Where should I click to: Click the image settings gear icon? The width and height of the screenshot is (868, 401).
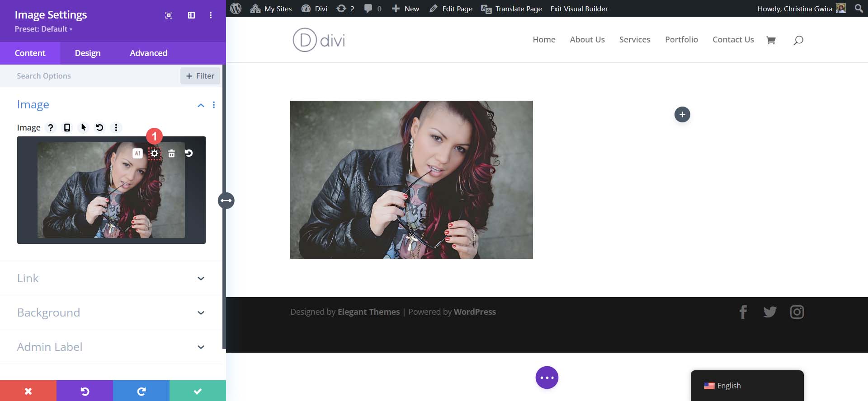(x=154, y=154)
